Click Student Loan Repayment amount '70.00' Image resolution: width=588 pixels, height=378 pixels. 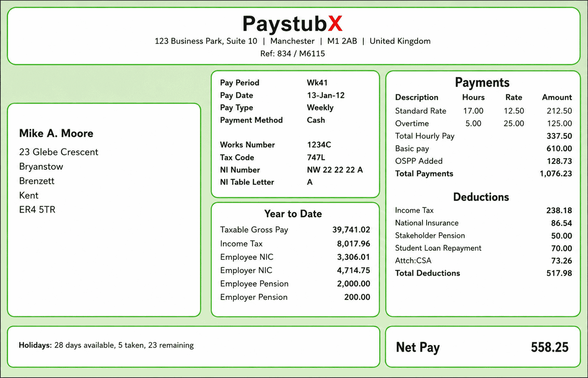tap(561, 248)
